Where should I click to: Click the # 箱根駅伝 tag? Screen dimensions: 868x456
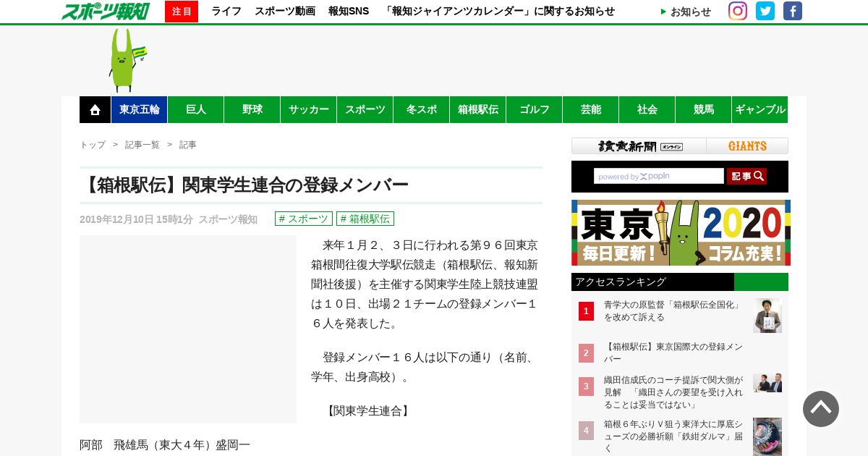coord(365,219)
